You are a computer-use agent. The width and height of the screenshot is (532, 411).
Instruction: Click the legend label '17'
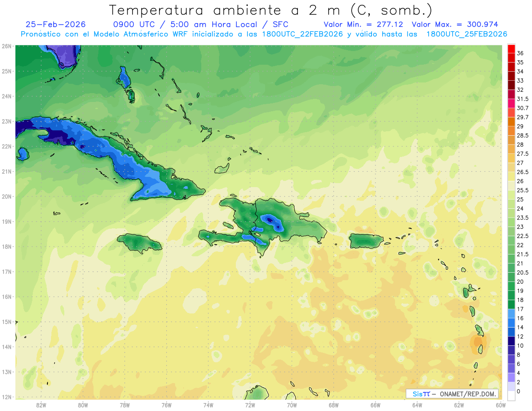point(520,309)
